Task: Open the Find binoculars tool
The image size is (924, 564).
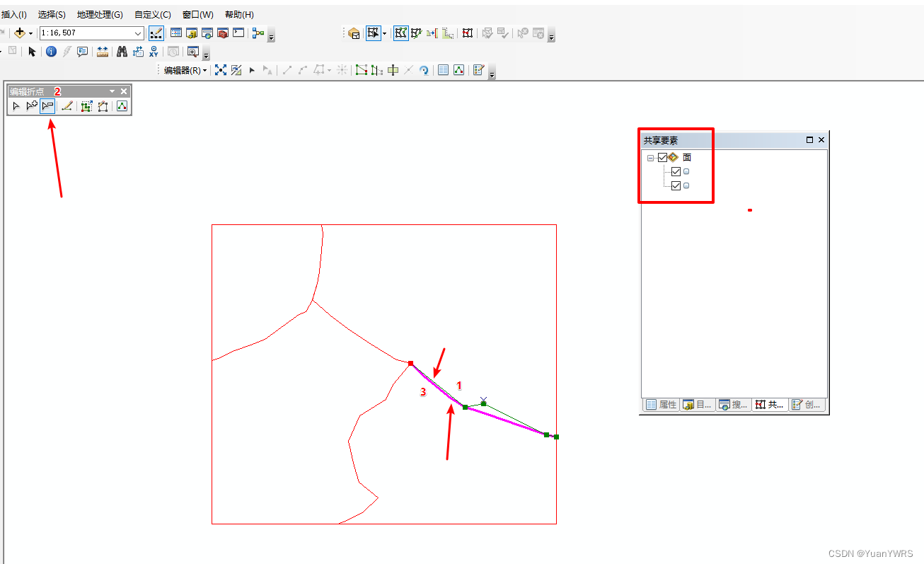Action: [122, 52]
